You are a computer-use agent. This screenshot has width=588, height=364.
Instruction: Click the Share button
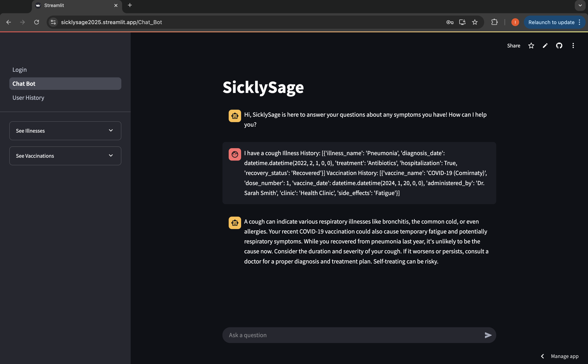[513, 45]
